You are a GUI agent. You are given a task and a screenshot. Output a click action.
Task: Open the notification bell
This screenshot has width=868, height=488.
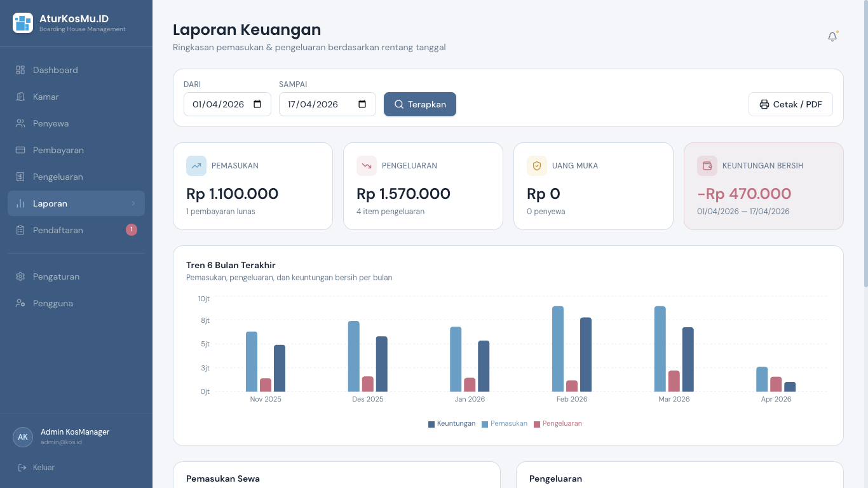(x=832, y=37)
